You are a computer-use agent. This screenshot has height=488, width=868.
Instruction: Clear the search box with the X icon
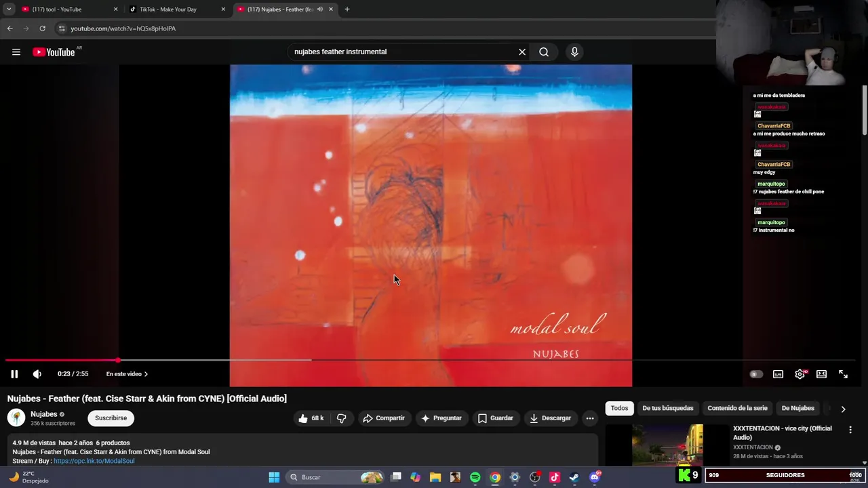pos(522,52)
